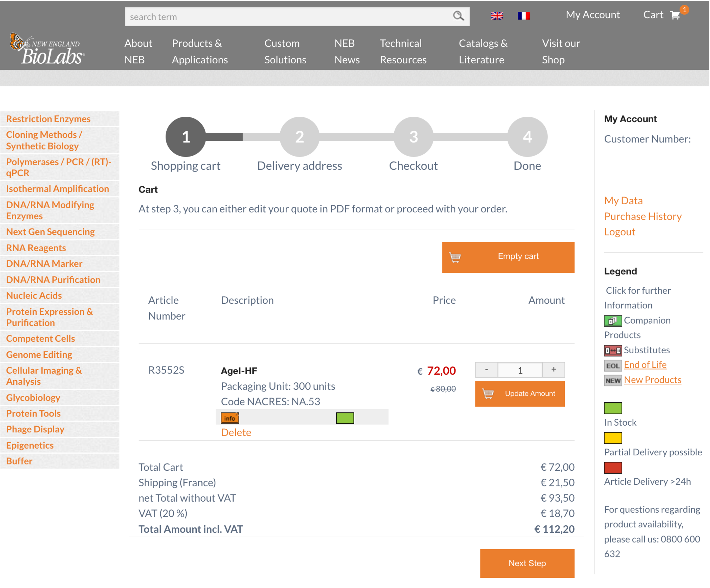The height and width of the screenshot is (588, 710).
Task: Click the New England BioLabs logo
Action: coord(47,48)
